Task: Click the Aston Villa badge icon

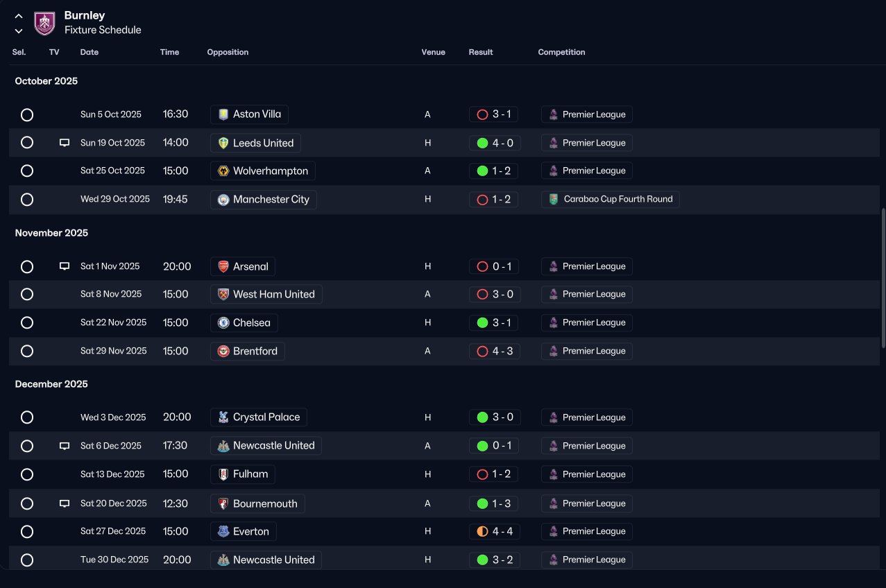Action: click(x=223, y=114)
